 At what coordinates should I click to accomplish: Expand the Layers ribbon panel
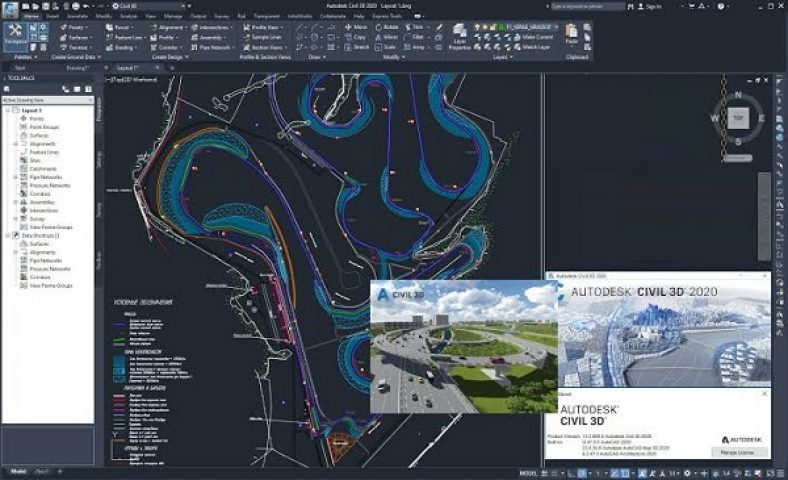[x=503, y=57]
